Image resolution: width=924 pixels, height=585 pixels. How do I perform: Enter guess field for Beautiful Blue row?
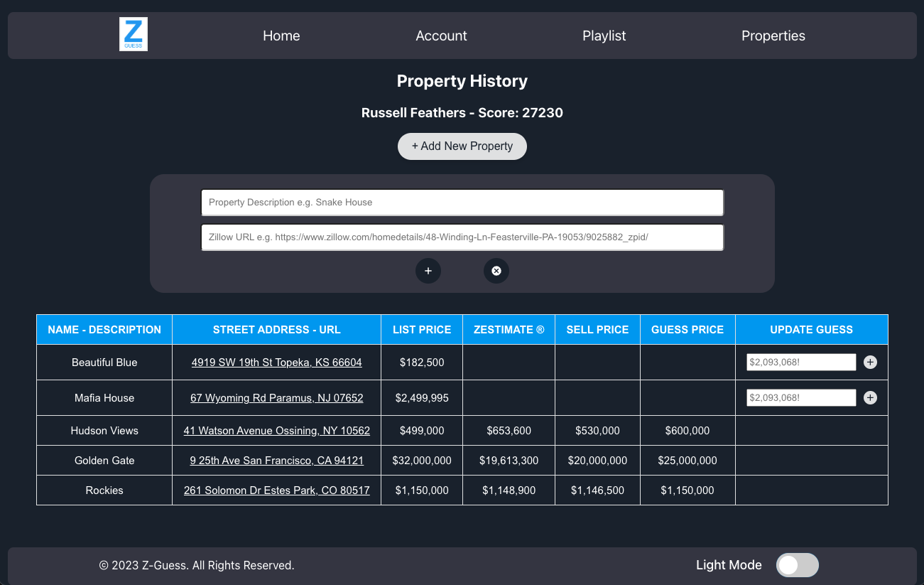(x=800, y=363)
